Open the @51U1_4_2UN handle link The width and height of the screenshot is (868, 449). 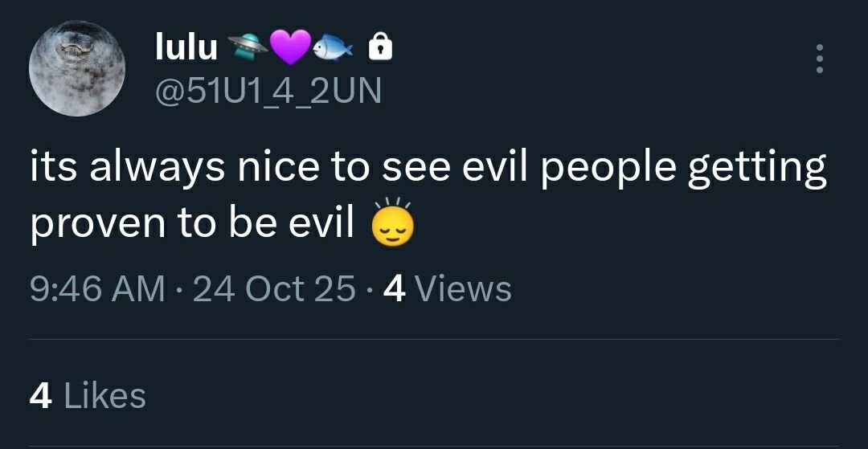click(268, 91)
